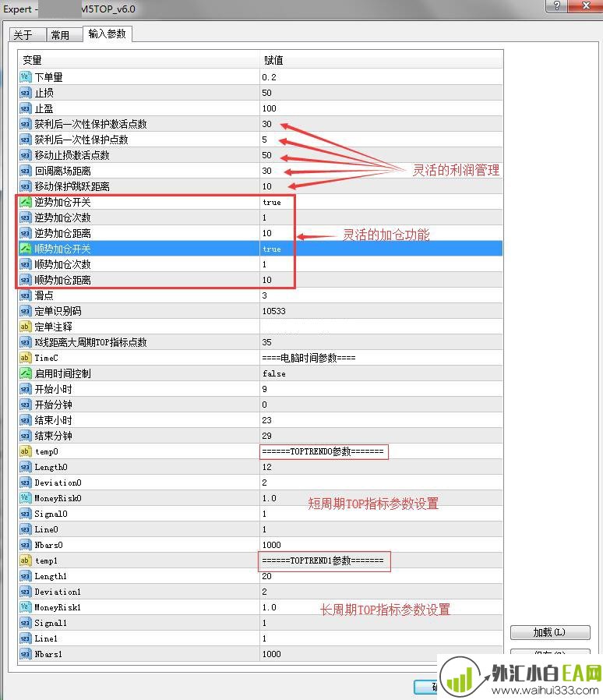This screenshot has width=603, height=700.
Task: Select the 定单识别码 value 10533
Action: tap(381, 311)
